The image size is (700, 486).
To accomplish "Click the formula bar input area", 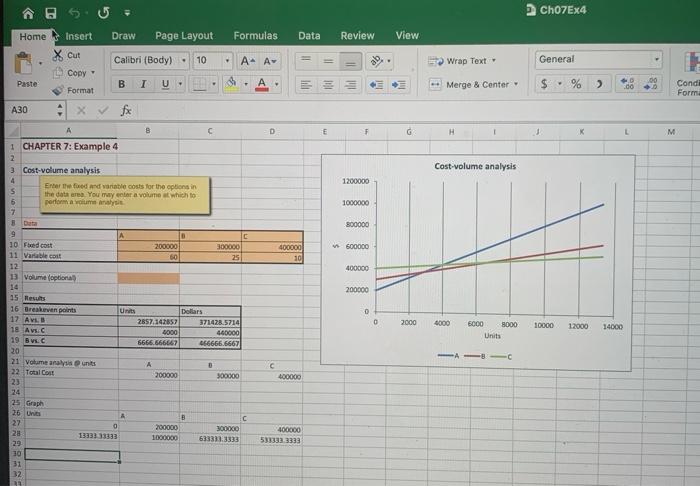I will coord(417,111).
